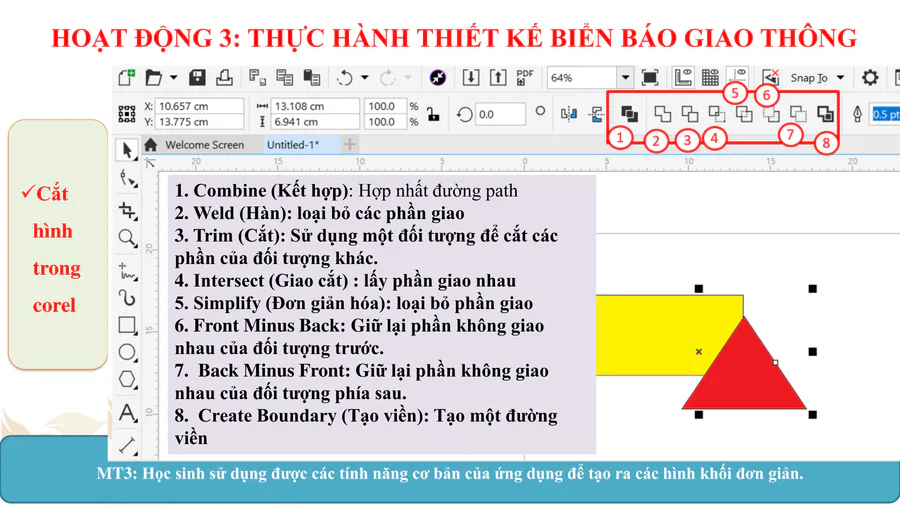The image size is (900, 506).
Task: Select the Ellipse tool
Action: point(127,353)
